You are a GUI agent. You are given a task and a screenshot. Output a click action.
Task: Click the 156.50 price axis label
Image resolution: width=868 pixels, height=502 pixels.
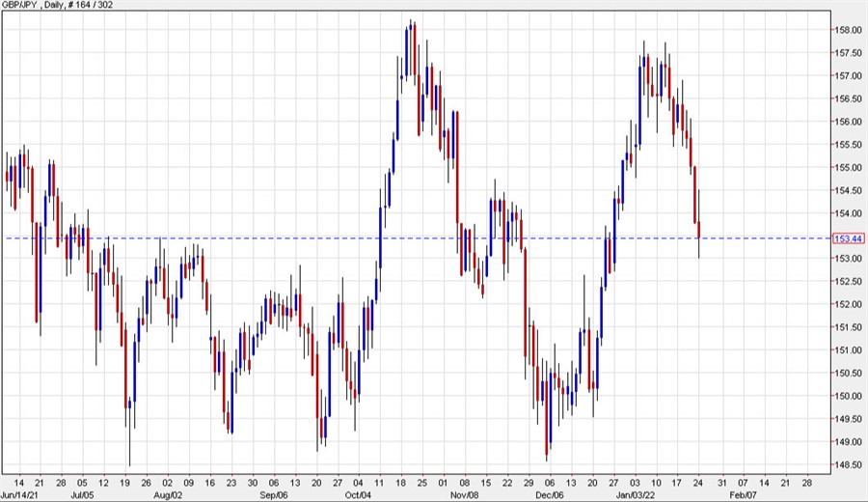(x=848, y=98)
